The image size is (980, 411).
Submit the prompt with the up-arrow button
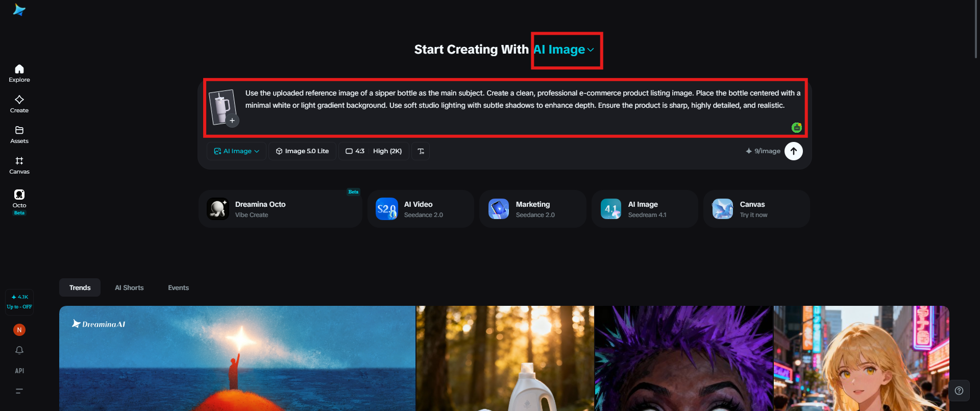pyautogui.click(x=794, y=151)
